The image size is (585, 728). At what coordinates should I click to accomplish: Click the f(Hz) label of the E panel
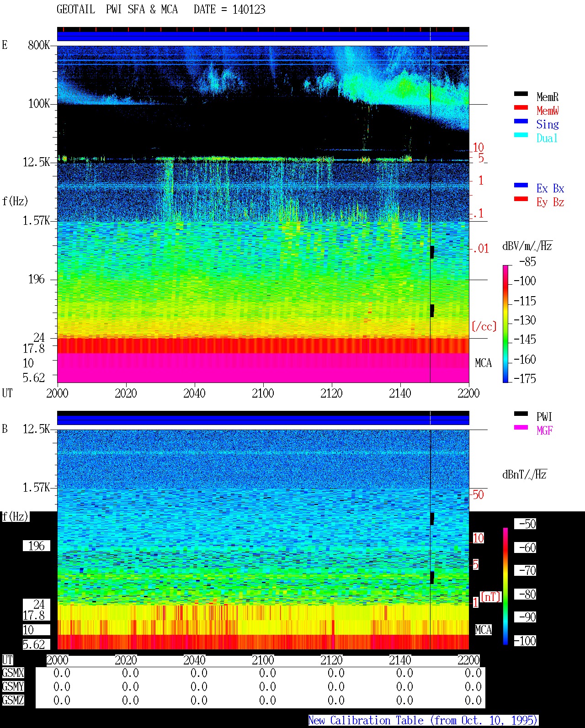[15, 201]
